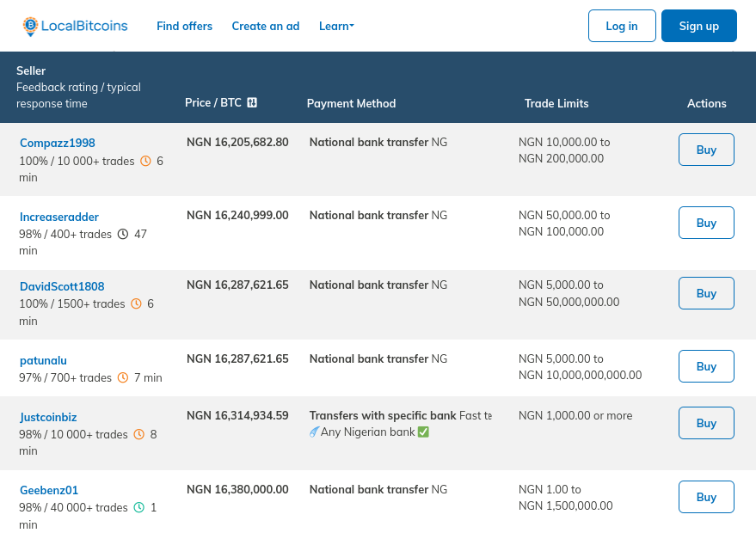The height and width of the screenshot is (539, 756).
Task: Click Buy on Geebenz01's offer
Action: tap(706, 497)
